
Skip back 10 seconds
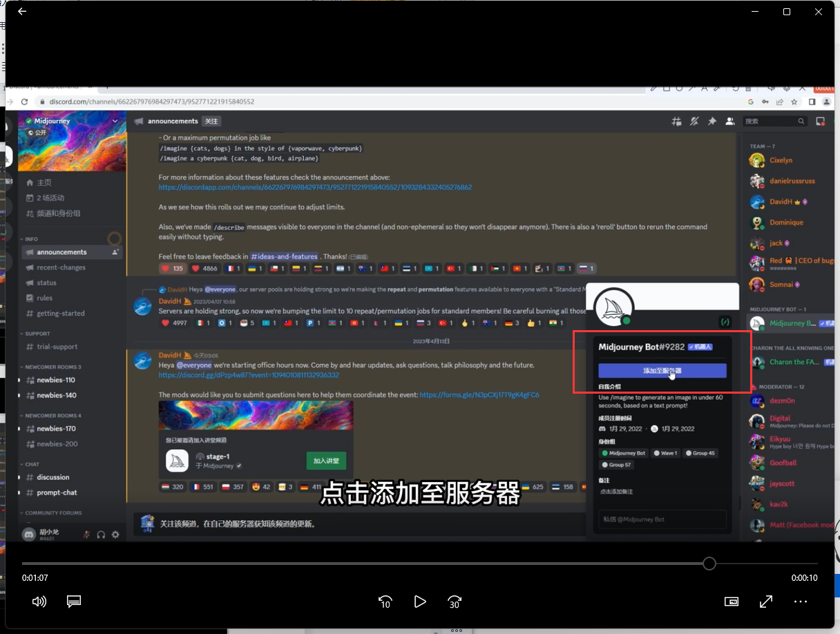[x=385, y=602]
